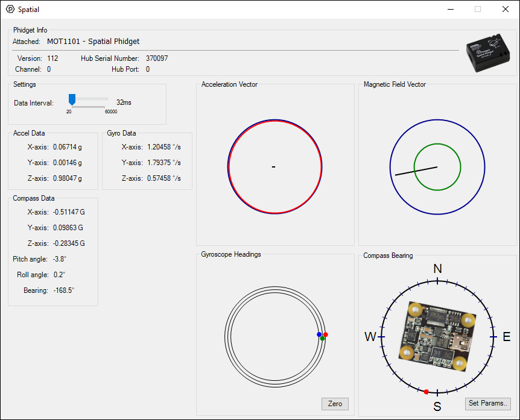Viewport: 520px width, 420px height.
Task: Click the Hub Port value 0
Action: coord(148,69)
